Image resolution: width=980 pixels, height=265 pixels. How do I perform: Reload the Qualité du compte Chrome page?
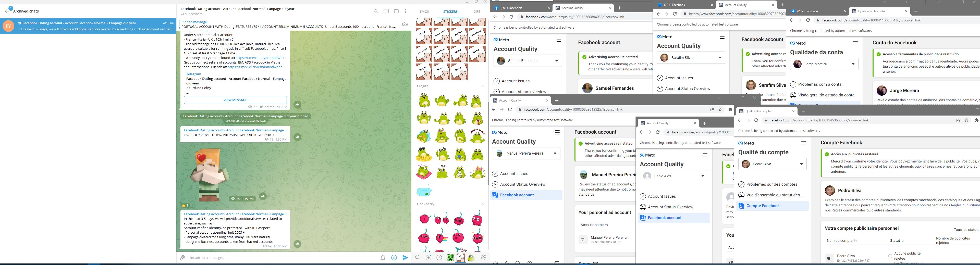tap(756, 121)
